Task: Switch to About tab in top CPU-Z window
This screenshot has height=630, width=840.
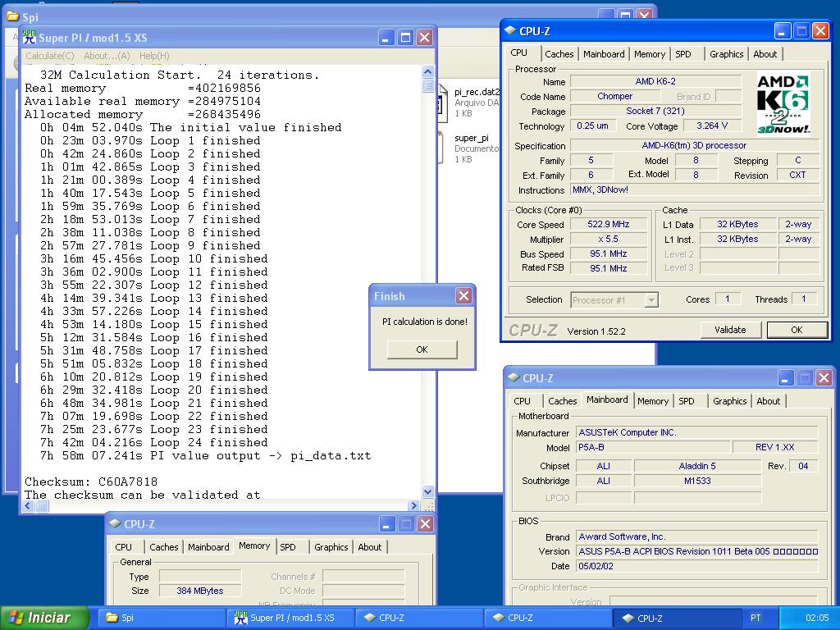Action: [x=765, y=54]
